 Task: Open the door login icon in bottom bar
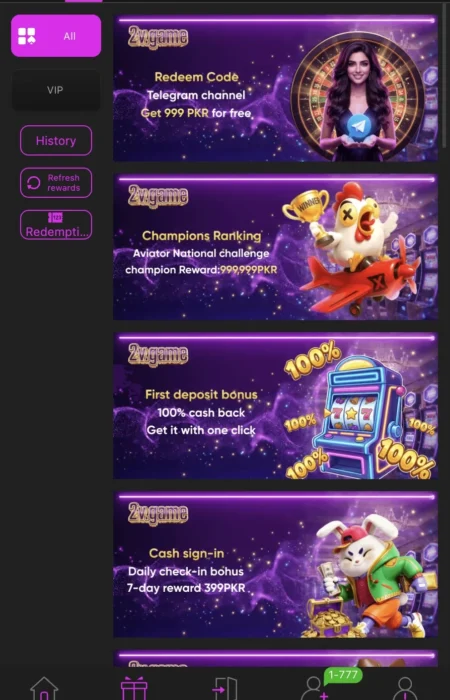point(225,689)
